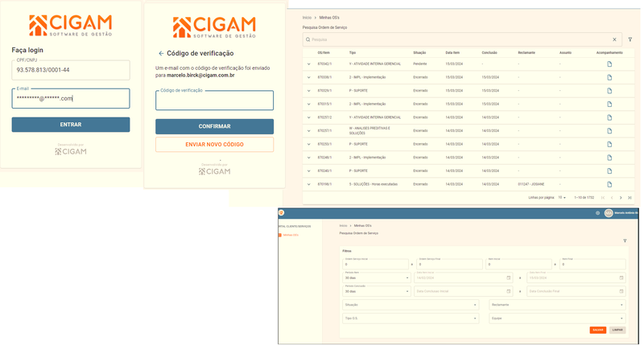Go to next page of results
644x345 pixels.
(621, 198)
